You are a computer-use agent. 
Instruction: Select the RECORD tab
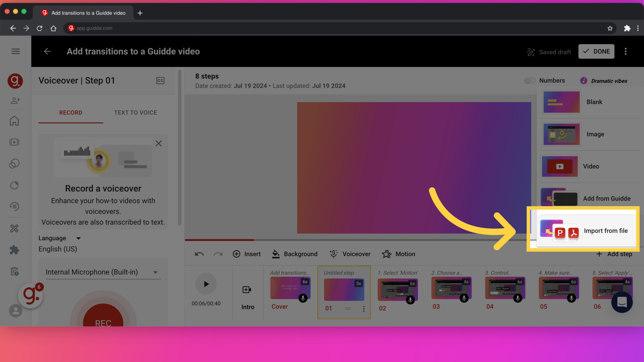pos(70,112)
